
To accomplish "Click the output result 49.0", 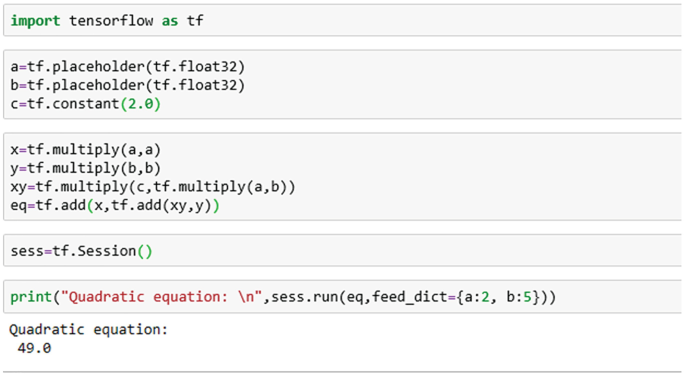I will click(x=35, y=348).
